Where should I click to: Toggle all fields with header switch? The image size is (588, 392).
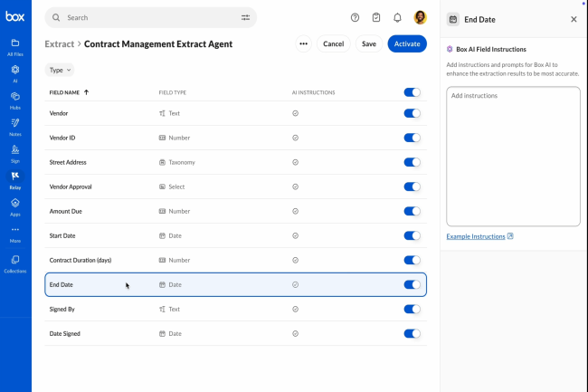[x=412, y=91]
